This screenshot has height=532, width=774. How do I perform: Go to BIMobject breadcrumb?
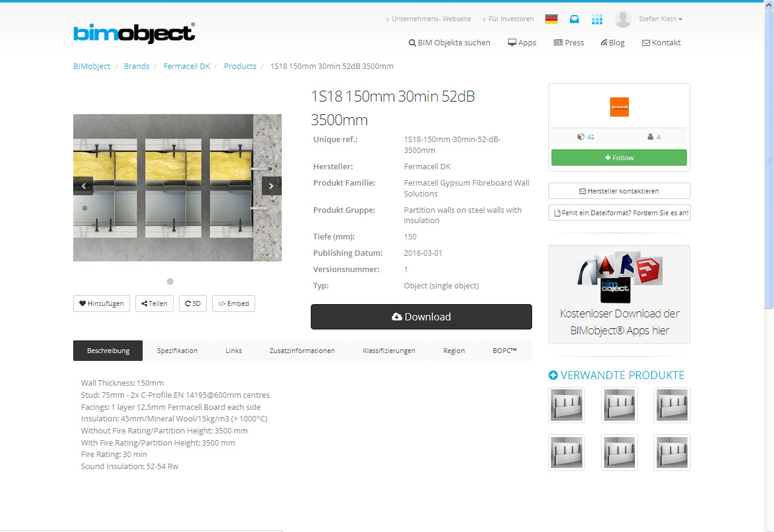click(x=92, y=66)
